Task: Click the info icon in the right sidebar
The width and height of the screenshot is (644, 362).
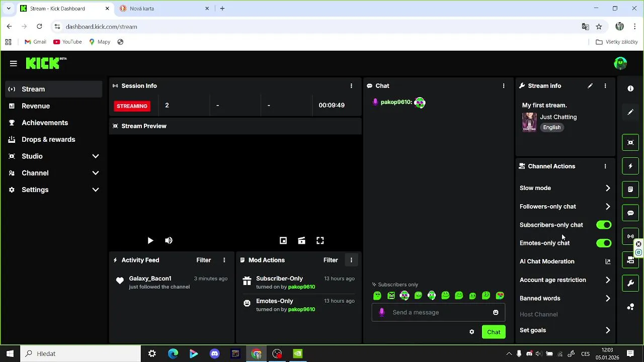Action: [x=630, y=88]
